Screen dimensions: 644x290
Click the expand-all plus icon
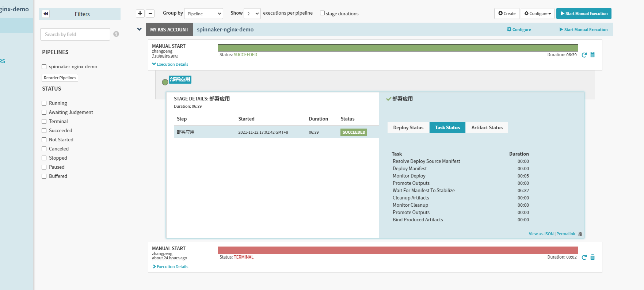tap(140, 14)
